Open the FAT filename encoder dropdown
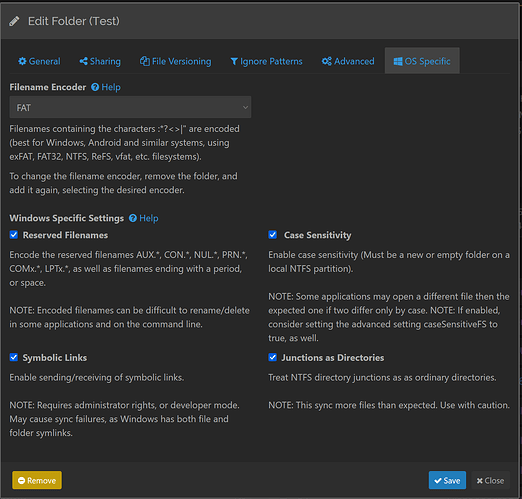Viewport: 522px width, 499px height. (130, 107)
